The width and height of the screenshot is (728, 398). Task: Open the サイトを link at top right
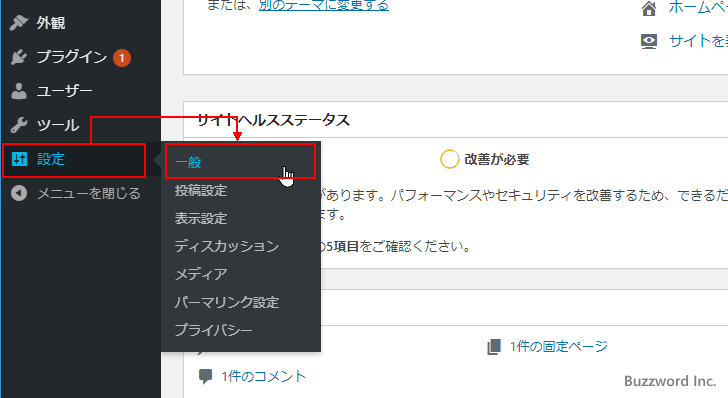click(x=698, y=41)
